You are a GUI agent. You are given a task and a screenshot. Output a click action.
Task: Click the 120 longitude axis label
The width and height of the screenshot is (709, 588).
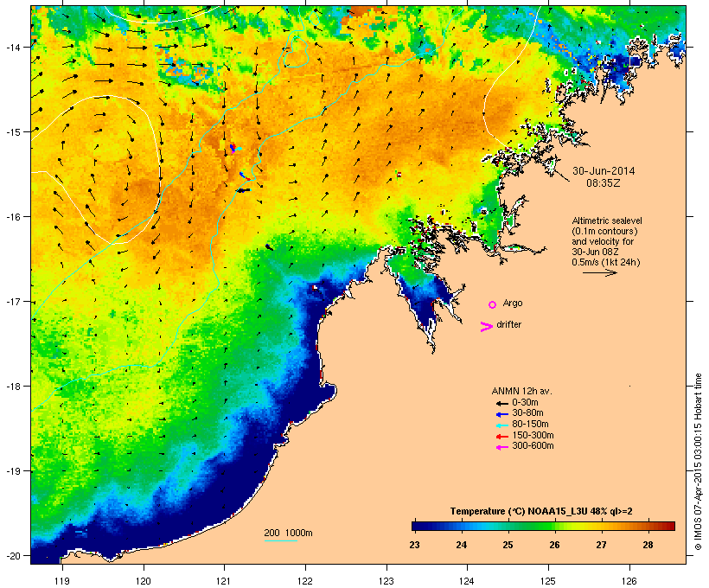pos(144,581)
